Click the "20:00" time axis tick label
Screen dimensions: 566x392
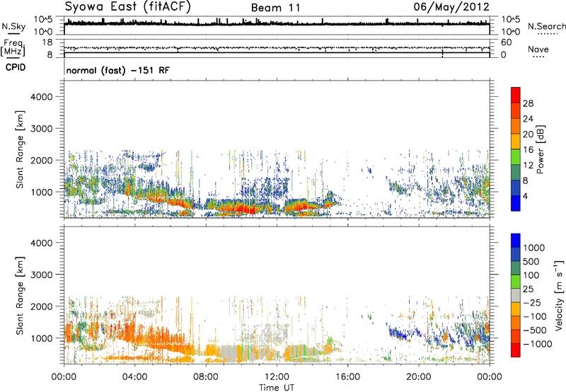(x=419, y=377)
